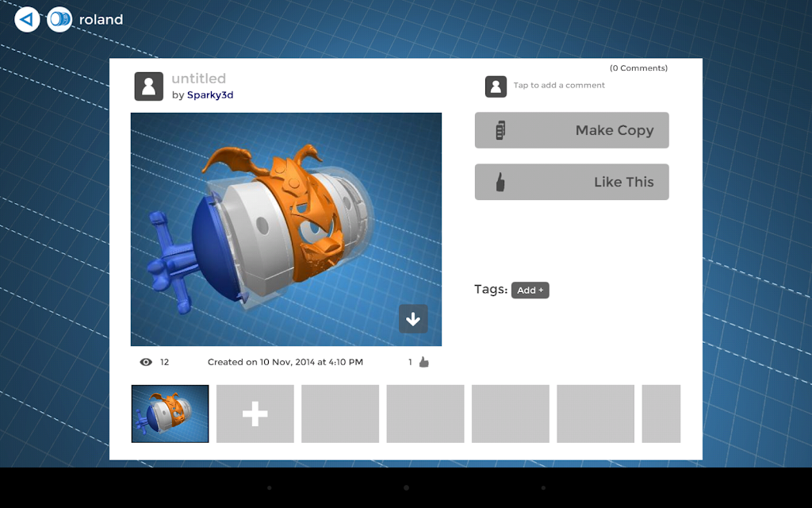Select the first model thumbnail

[x=170, y=414]
